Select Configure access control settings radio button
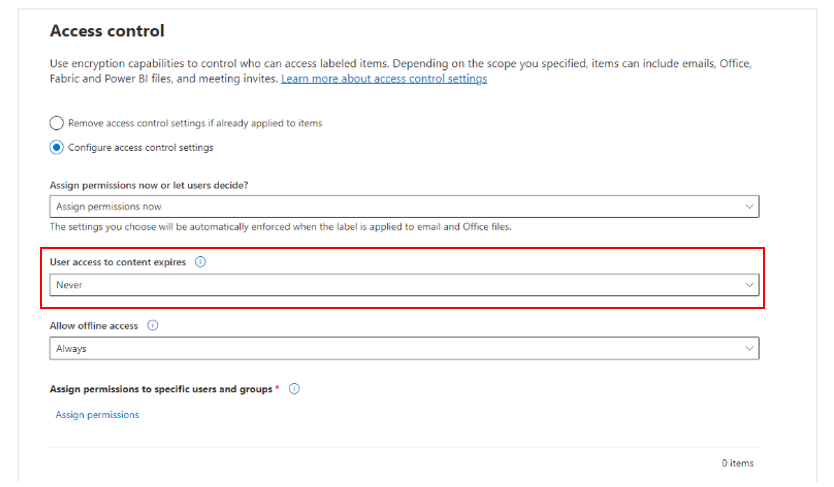This screenshot has width=834, height=487. point(57,147)
